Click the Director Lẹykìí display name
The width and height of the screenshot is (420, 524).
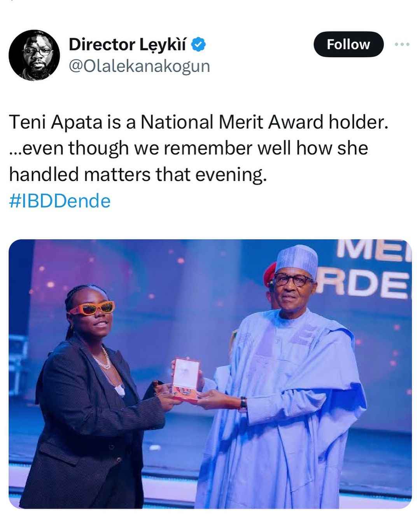coord(130,45)
